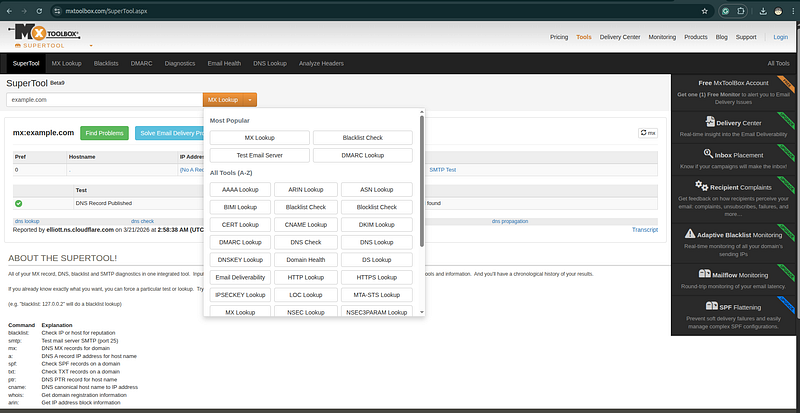Choose MTA-STS Lookup tool
Screen dimensions: 800x413
(377, 295)
